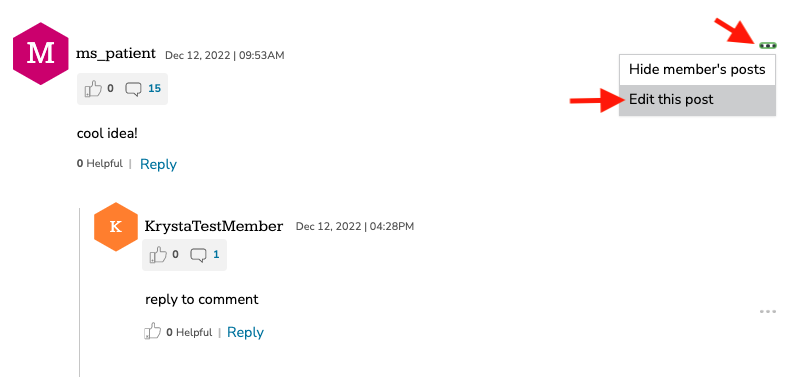Screen dimensions: 809x387
Task: Like ms_patient's post with thumbs-up icon
Action: [93, 89]
